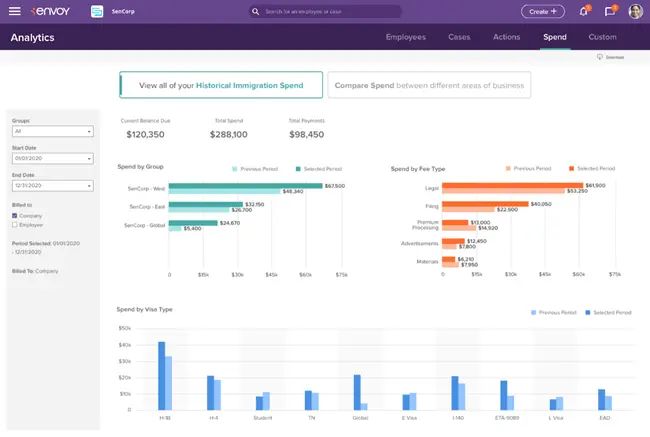Open the Start Date dropdown
The height and width of the screenshot is (437, 650).
click(x=52, y=158)
